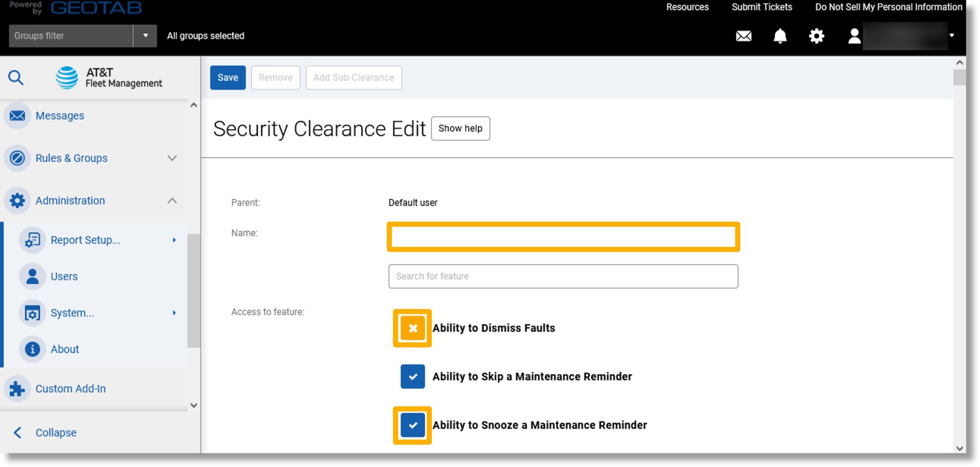Click the Collapse left-arrow icon
Image resolution: width=980 pixels, height=467 pixels.
click(x=17, y=433)
